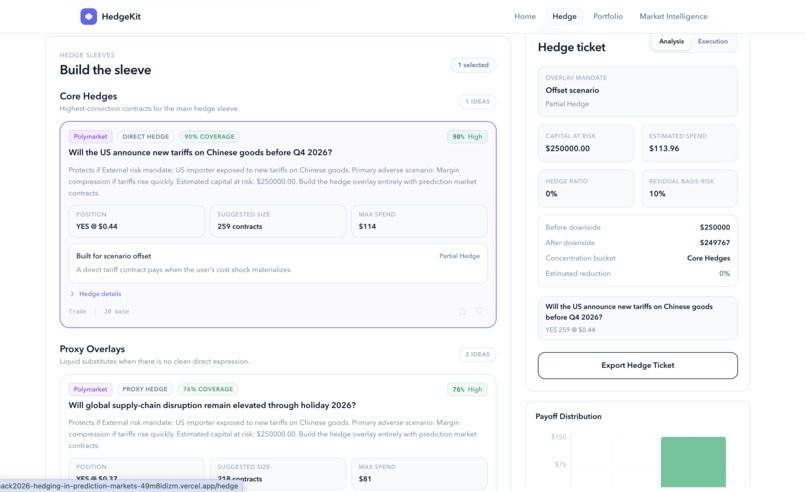The width and height of the screenshot is (806, 492).
Task: Click the Residual Basis Risk '10%' box
Action: point(689,188)
